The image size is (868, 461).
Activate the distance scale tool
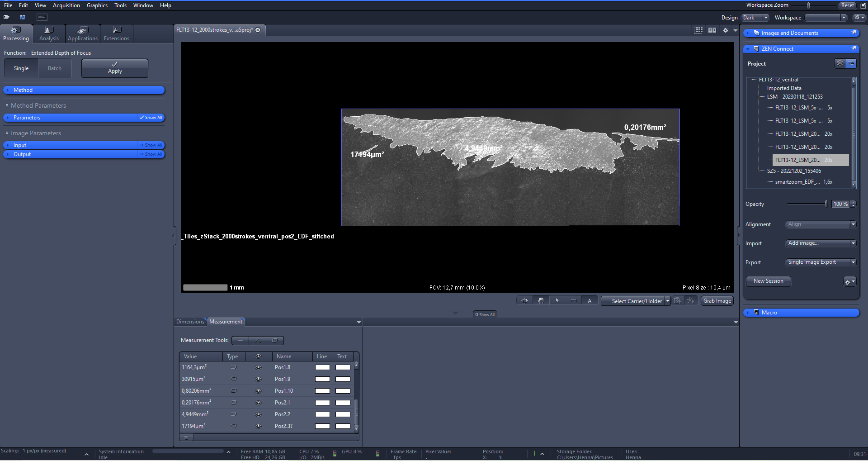pyautogui.click(x=573, y=301)
